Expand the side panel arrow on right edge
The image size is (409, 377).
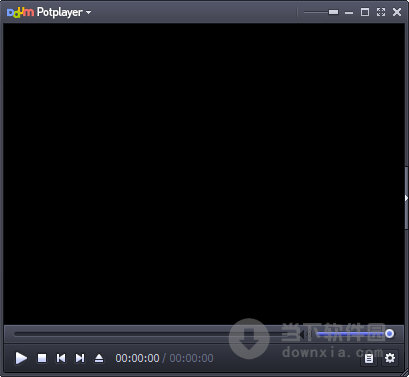point(406,198)
